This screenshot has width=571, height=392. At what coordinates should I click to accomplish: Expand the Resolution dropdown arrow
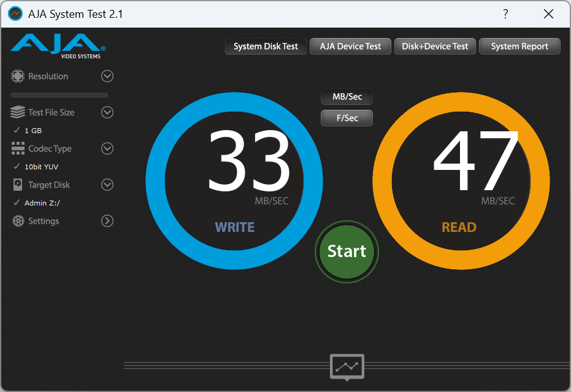coord(107,76)
